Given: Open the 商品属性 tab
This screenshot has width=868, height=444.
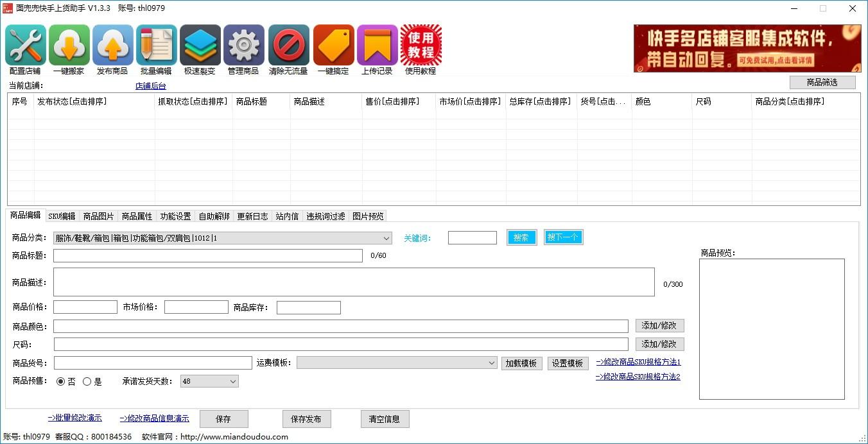Looking at the screenshot, I should coord(137,216).
